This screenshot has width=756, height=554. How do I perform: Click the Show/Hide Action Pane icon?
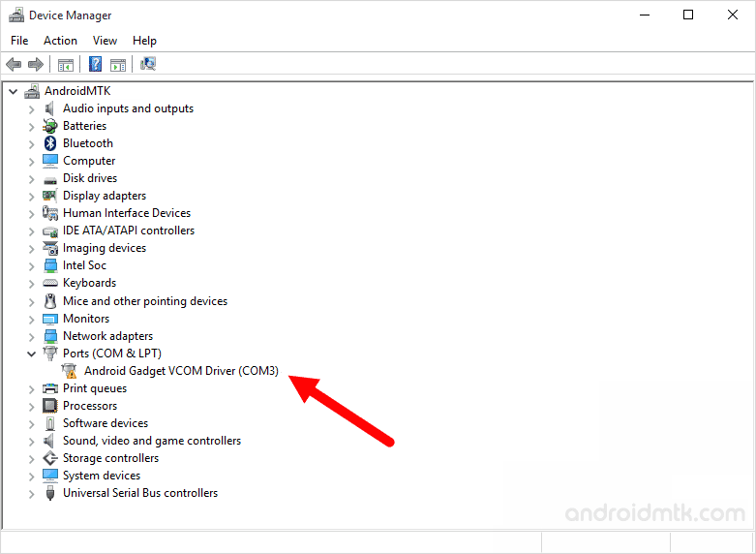pyautogui.click(x=118, y=64)
